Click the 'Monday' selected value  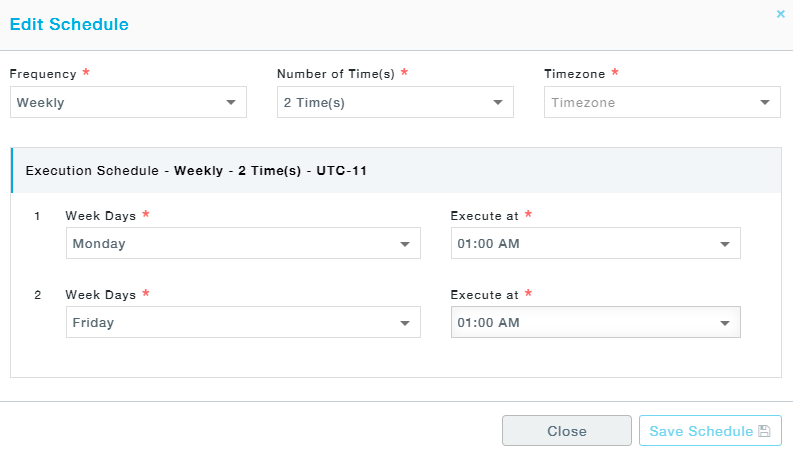pyautogui.click(x=99, y=244)
